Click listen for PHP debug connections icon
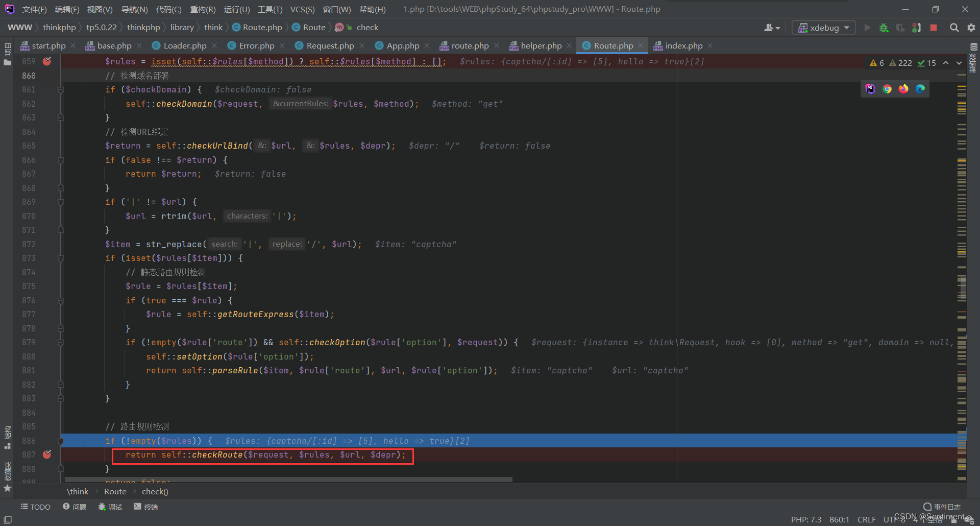The width and height of the screenshot is (980, 526). 917,28
